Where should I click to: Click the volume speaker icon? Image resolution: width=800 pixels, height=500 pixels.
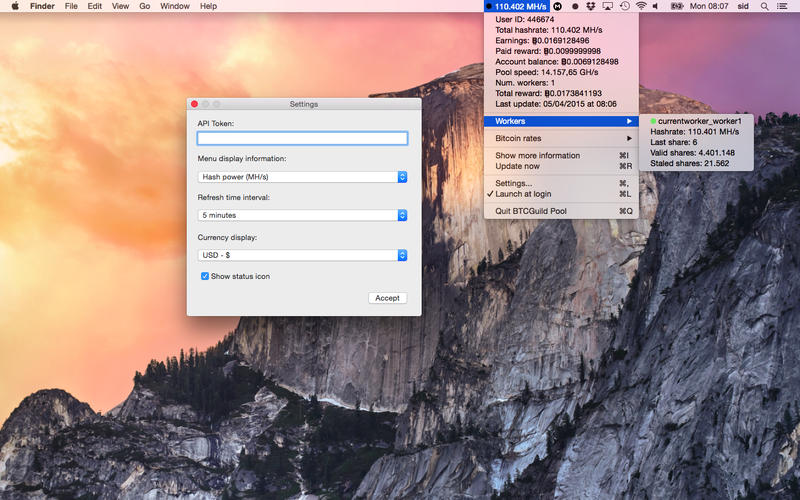click(656, 6)
